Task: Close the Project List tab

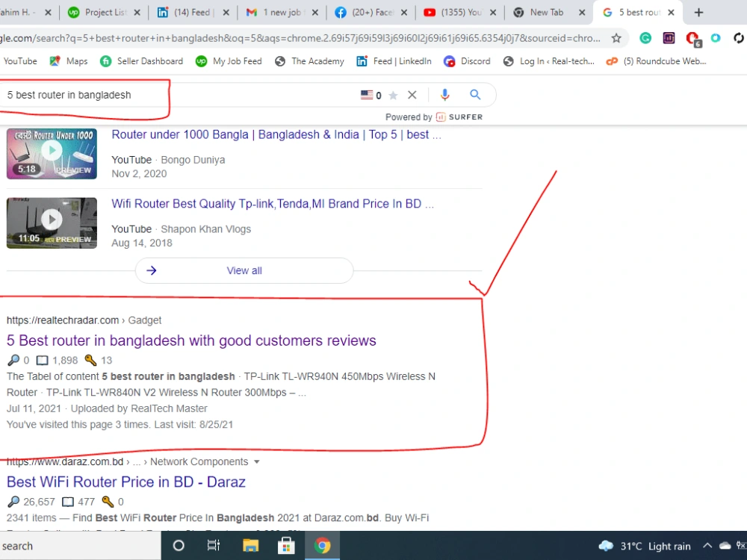Action: click(x=137, y=13)
